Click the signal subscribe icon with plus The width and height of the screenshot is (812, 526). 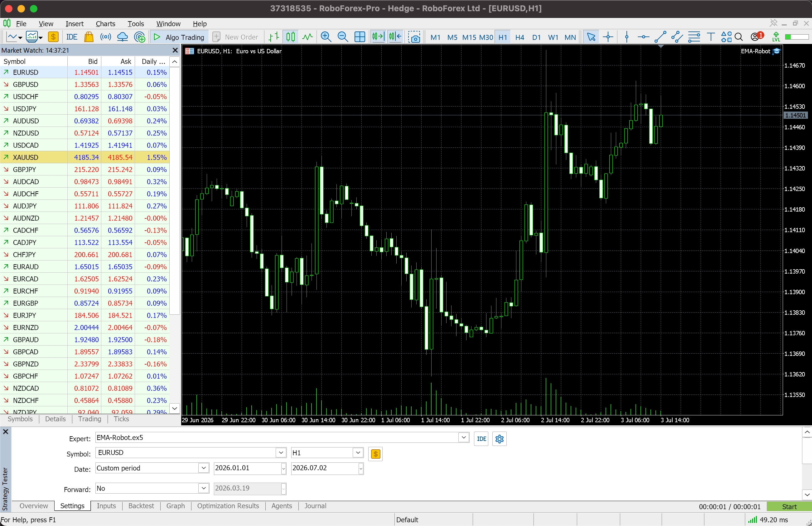coord(139,37)
